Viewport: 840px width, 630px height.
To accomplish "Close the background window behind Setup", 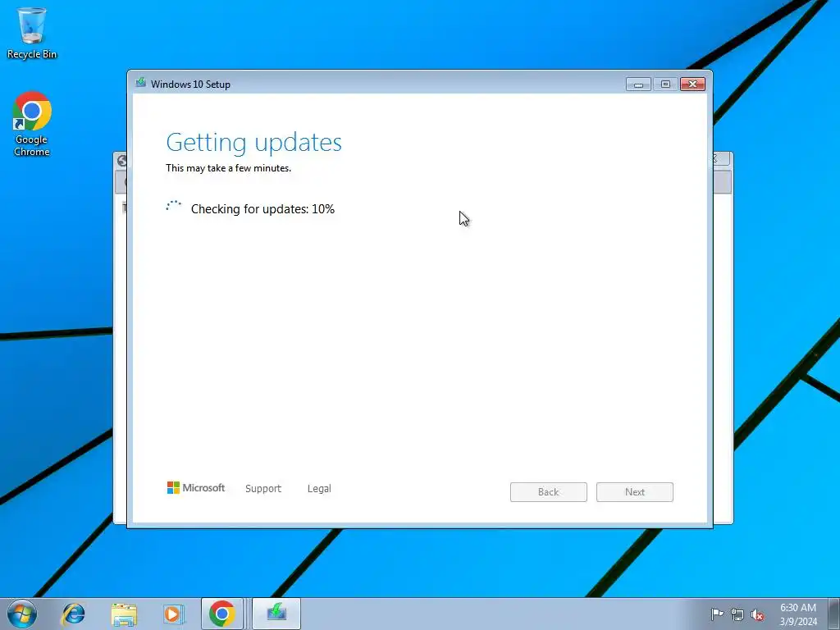I will click(720, 158).
